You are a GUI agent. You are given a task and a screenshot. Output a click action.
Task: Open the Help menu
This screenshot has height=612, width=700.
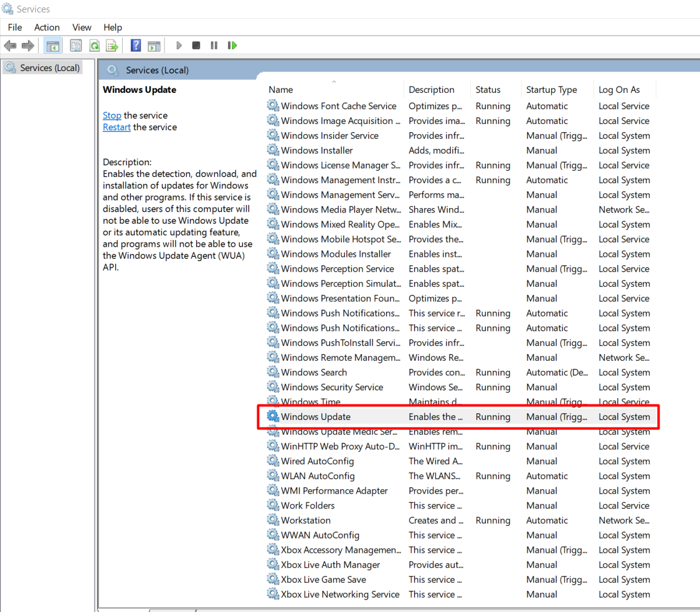[x=113, y=27]
